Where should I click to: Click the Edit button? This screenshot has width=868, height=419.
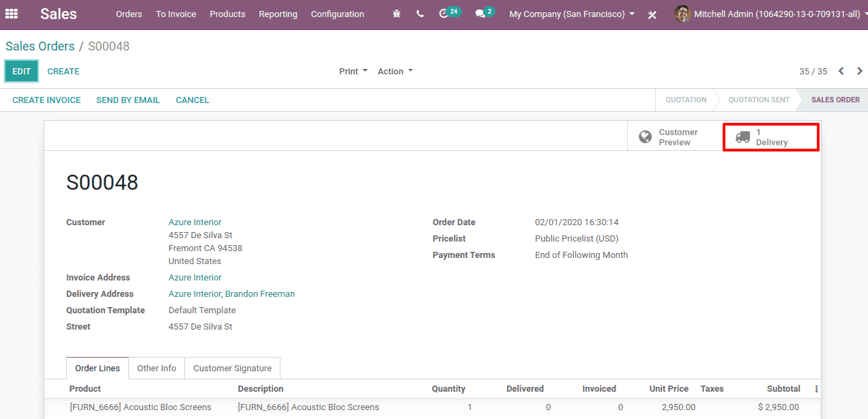click(x=22, y=71)
